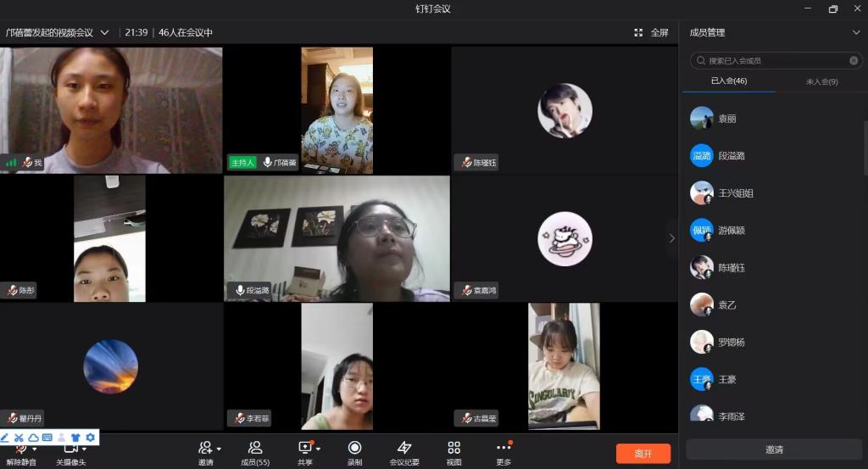
Task: Click the scissors icon in floating toolbar
Action: [x=19, y=438]
